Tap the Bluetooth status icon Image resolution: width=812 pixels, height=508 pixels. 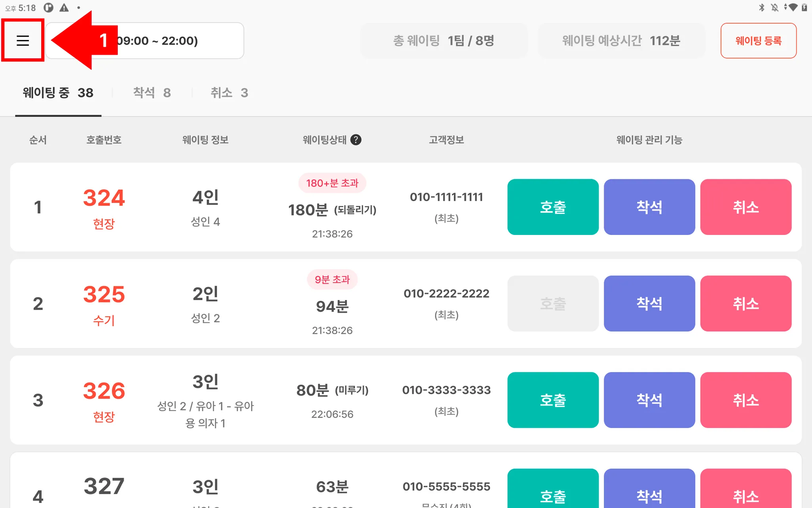tap(762, 8)
